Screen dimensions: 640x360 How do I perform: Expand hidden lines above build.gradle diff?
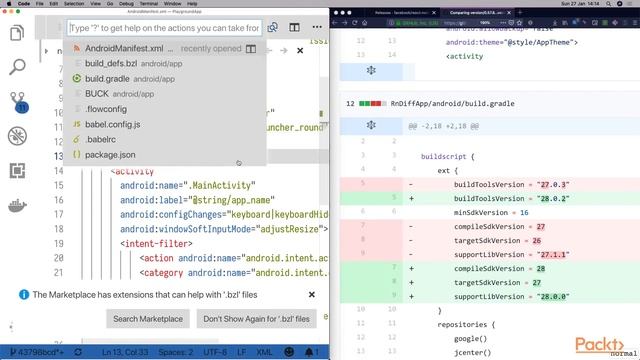[371, 125]
